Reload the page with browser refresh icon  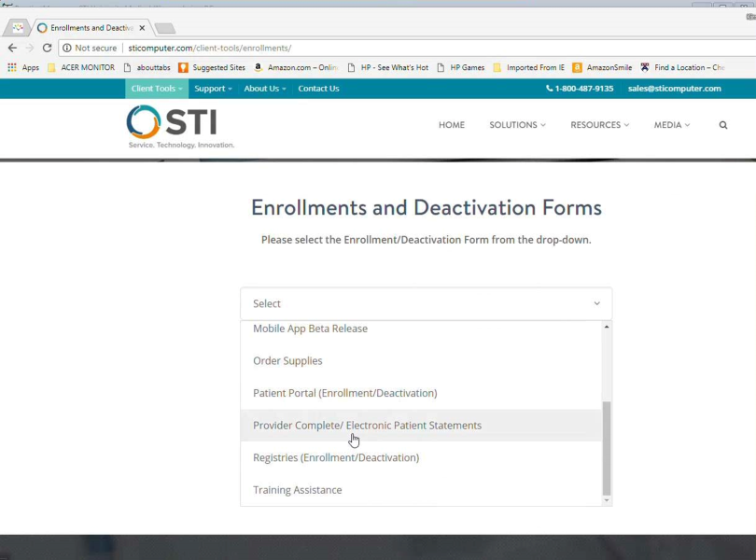(47, 48)
